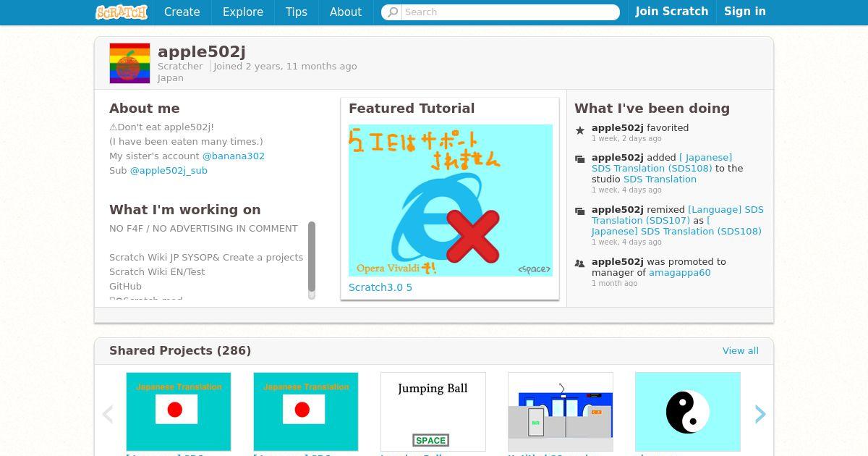The image size is (868, 456).
Task: Click the studio icon beside remixed activity
Action: pyautogui.click(x=579, y=211)
